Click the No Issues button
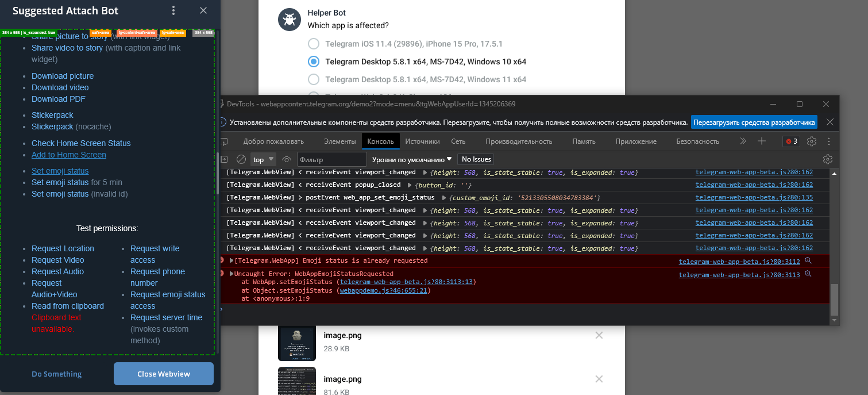Viewport: 868px width, 395px height. (x=476, y=159)
